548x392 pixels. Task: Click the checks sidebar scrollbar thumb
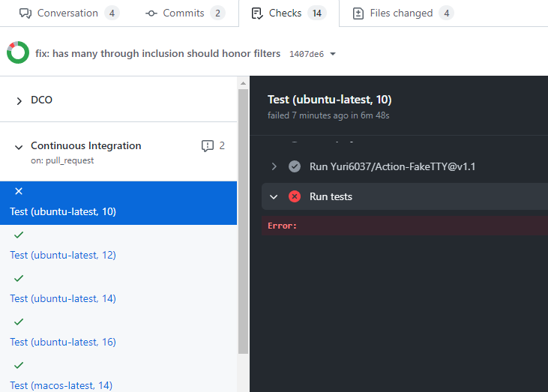click(x=243, y=222)
